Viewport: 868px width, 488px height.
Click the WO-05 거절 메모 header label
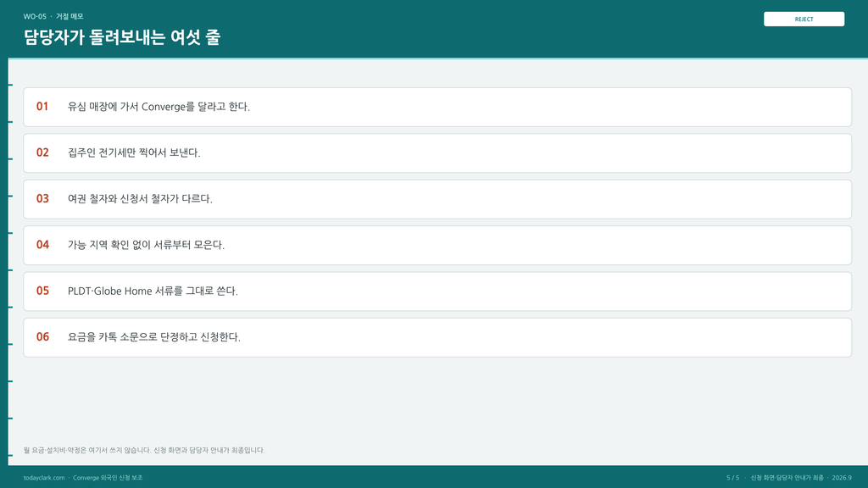pos(53,17)
